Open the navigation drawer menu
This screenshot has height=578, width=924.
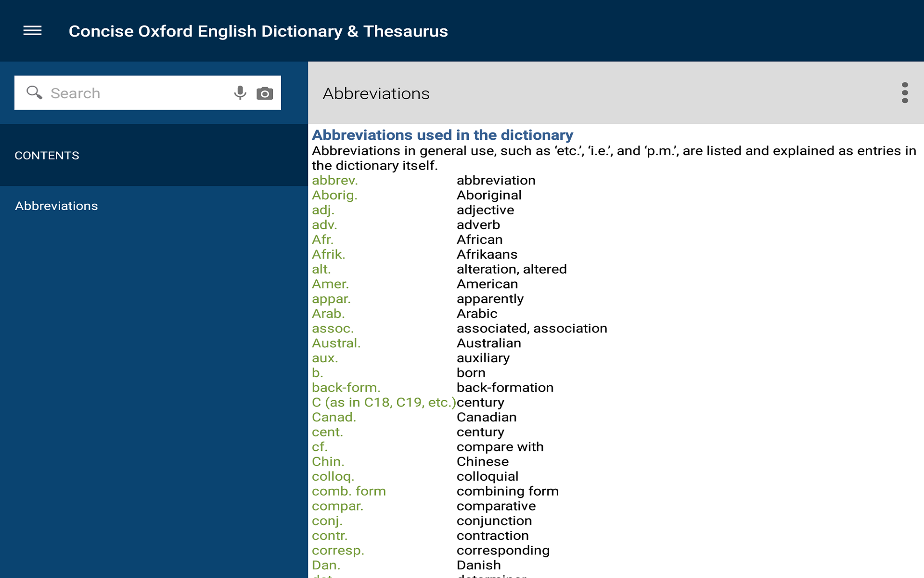tap(32, 30)
